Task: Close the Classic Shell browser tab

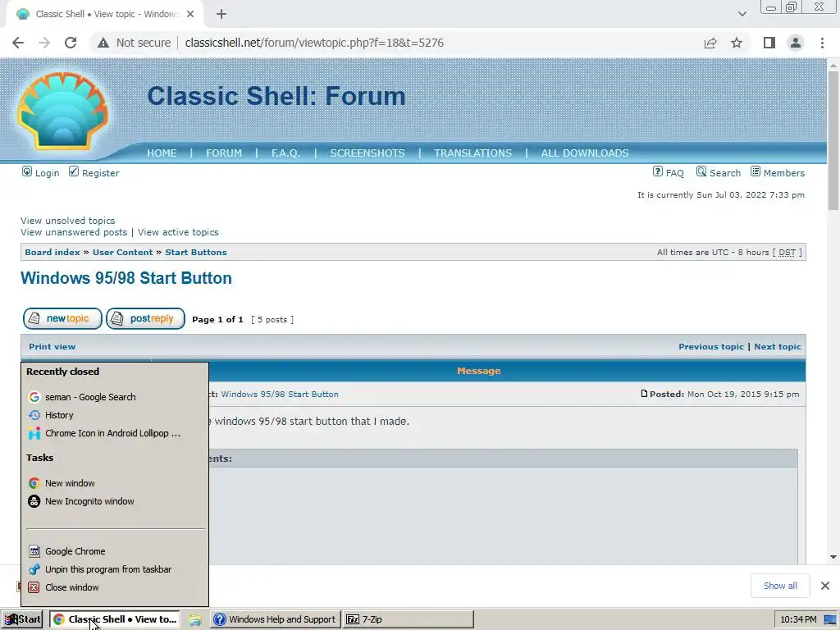Action: 190,15
